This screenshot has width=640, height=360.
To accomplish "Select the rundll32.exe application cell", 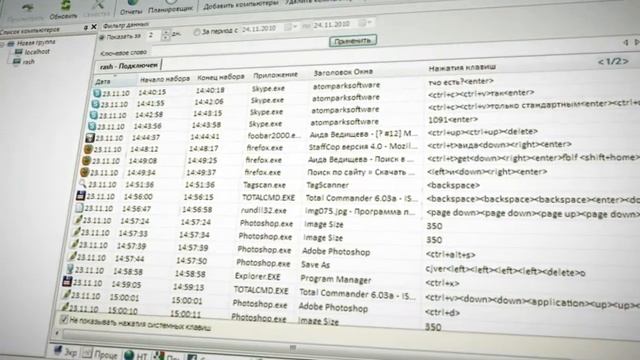I will [x=263, y=211].
